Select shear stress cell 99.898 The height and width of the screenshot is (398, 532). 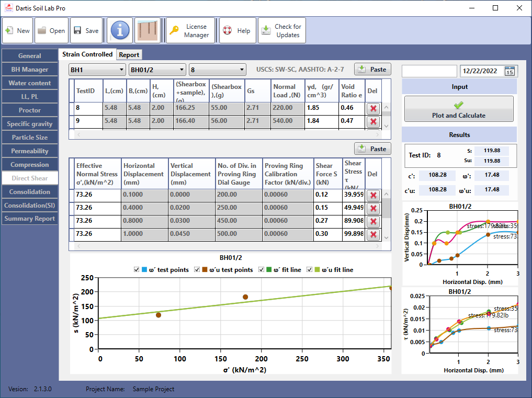[354, 234]
